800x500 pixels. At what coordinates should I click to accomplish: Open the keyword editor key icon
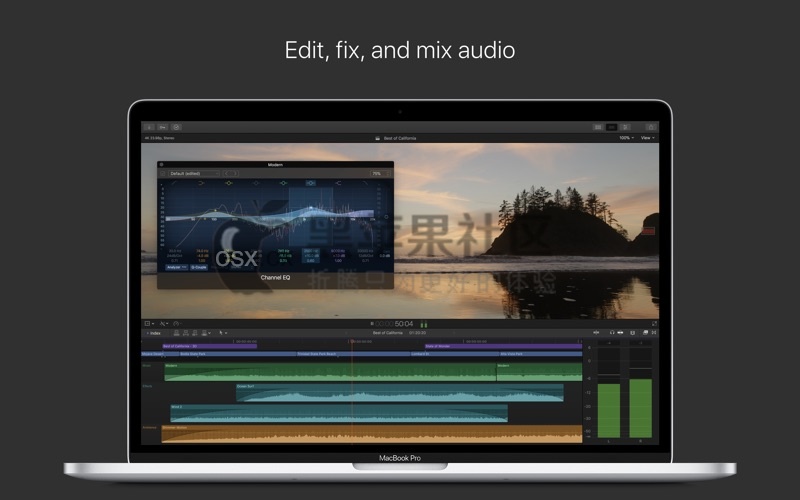tap(163, 127)
